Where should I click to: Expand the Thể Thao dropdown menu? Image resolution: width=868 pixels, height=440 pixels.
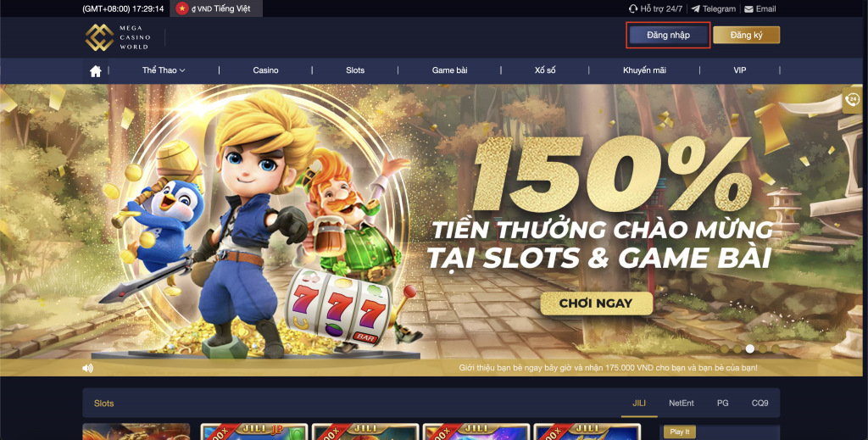164,70
